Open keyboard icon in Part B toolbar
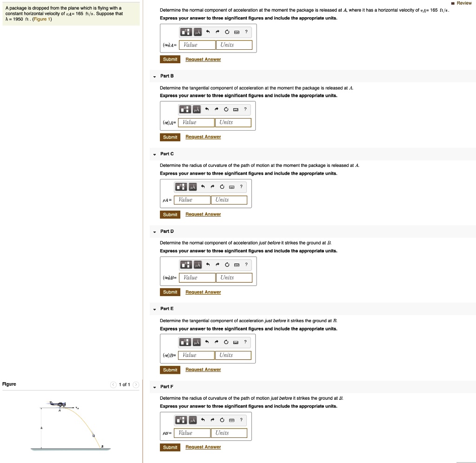This screenshot has width=476, height=463. click(236, 109)
